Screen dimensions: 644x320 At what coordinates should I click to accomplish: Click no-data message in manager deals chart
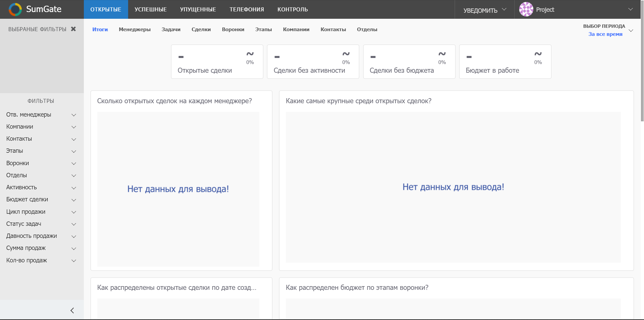[178, 189]
